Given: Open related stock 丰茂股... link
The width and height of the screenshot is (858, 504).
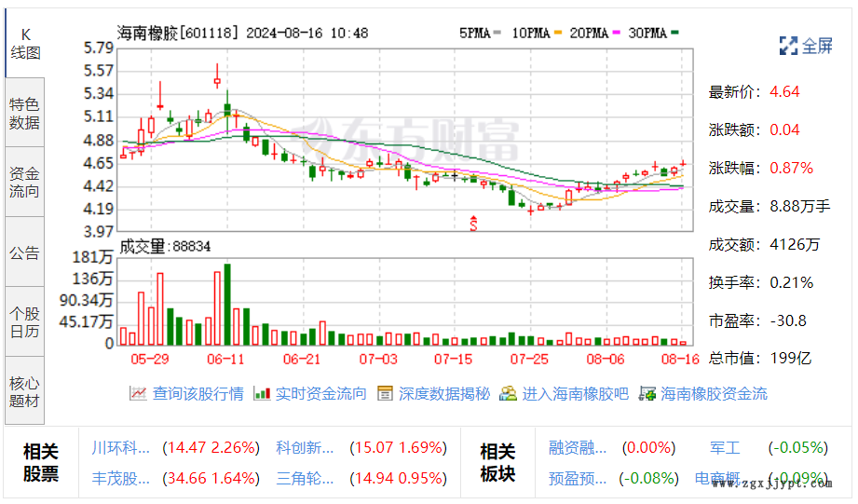Looking at the screenshot, I should (x=120, y=478).
